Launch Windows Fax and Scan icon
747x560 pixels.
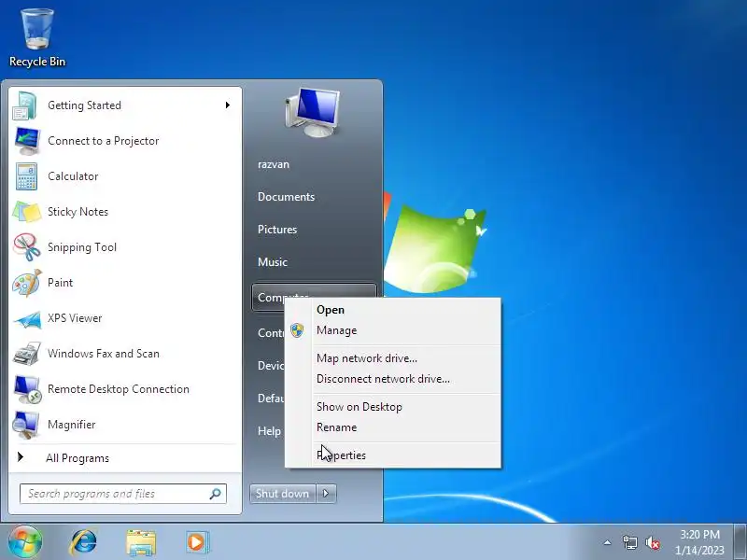pyautogui.click(x=27, y=354)
